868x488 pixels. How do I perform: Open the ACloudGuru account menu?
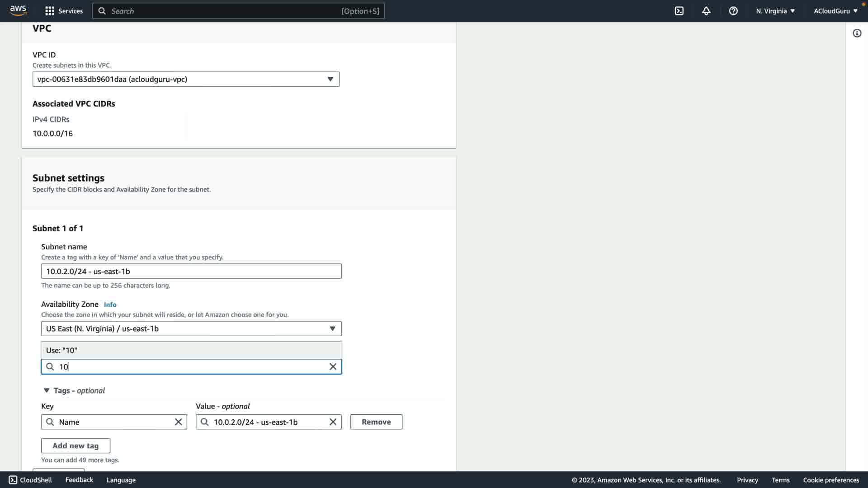pyautogui.click(x=835, y=11)
